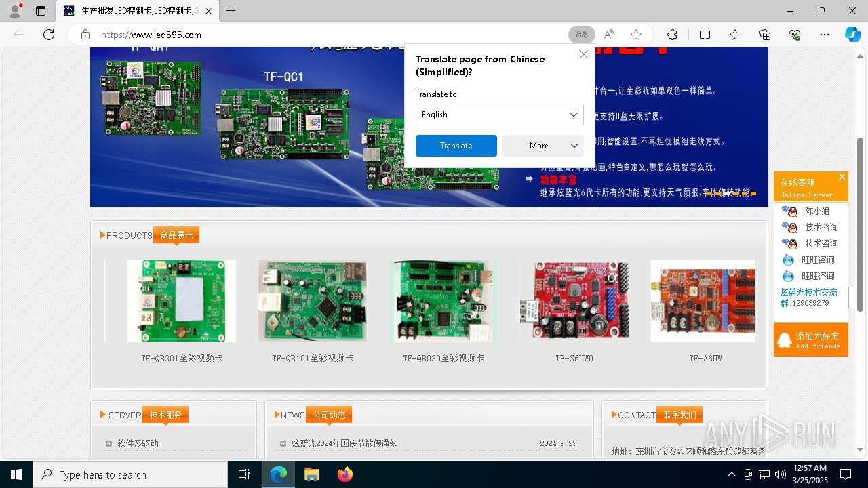
Task: Open TF-S6UW0 product thumbnail
Action: (x=574, y=301)
